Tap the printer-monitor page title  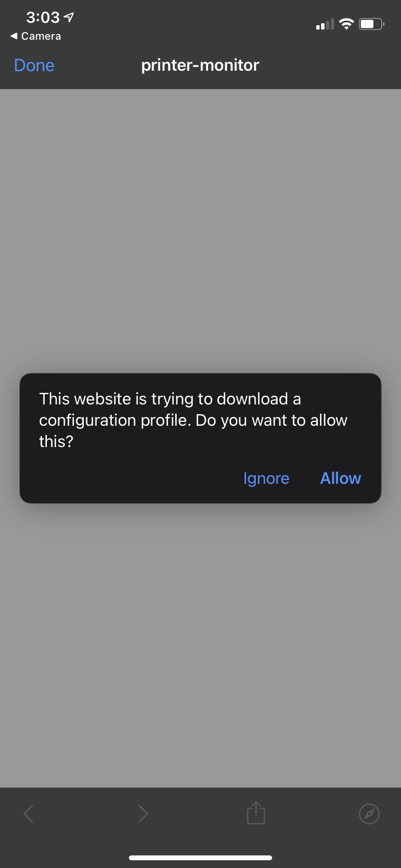[x=200, y=65]
